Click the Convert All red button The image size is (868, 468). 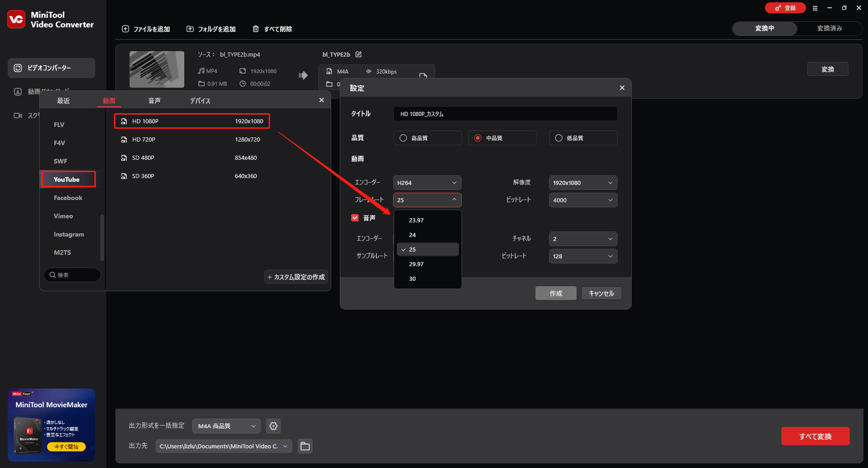click(816, 436)
